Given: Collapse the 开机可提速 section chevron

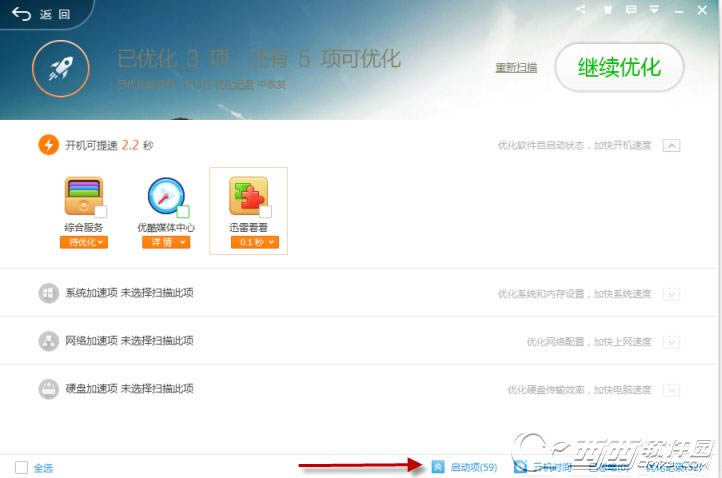Looking at the screenshot, I should coord(671,146).
